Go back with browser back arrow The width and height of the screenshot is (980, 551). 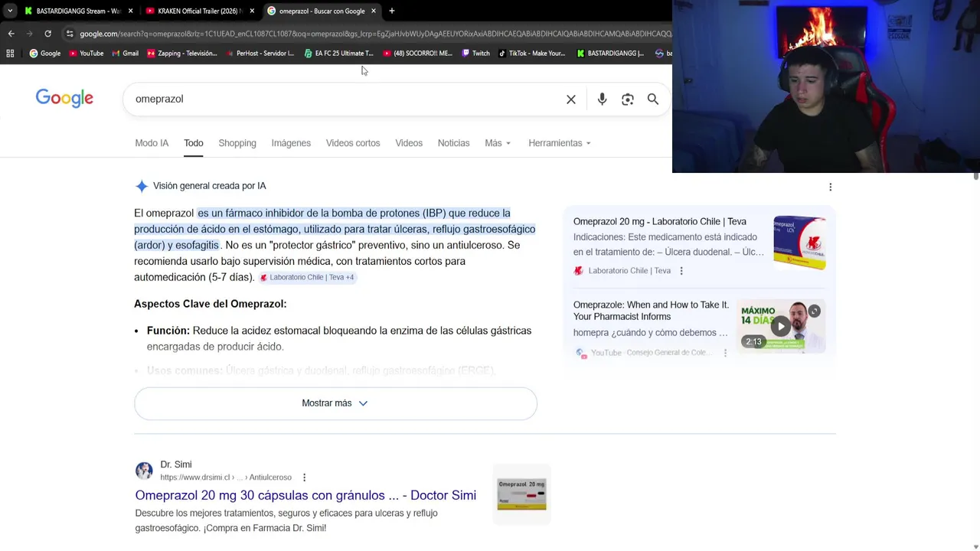point(11,34)
